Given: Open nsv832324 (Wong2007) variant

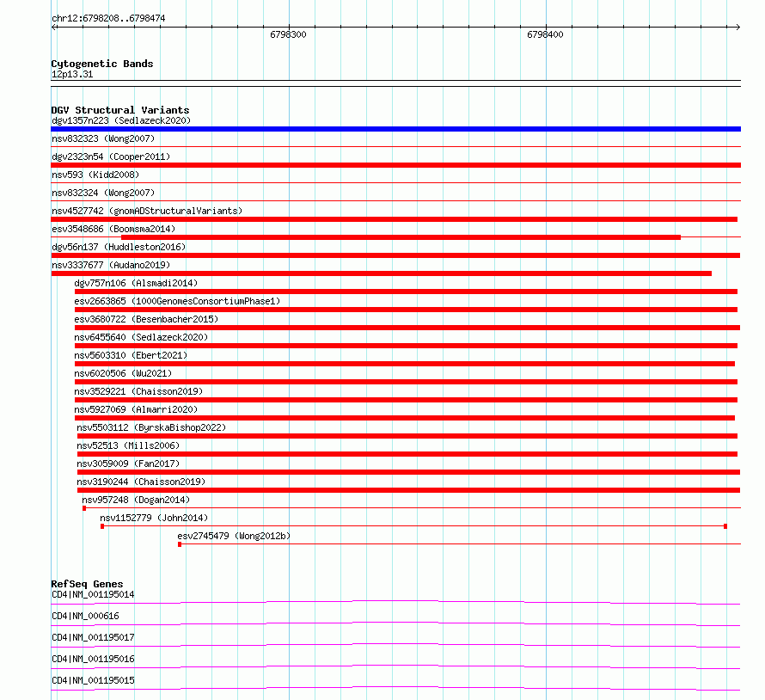Looking at the screenshot, I should [103, 193].
